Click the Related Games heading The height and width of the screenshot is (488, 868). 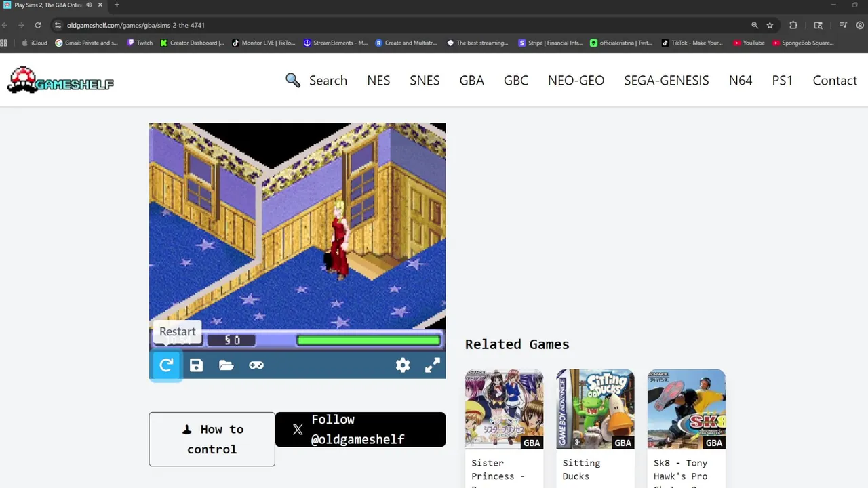coord(517,344)
